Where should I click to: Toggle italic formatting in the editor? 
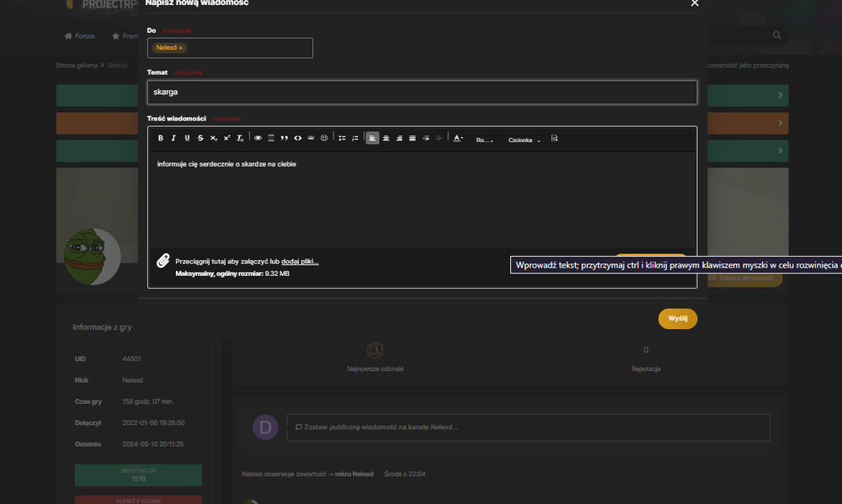173,139
